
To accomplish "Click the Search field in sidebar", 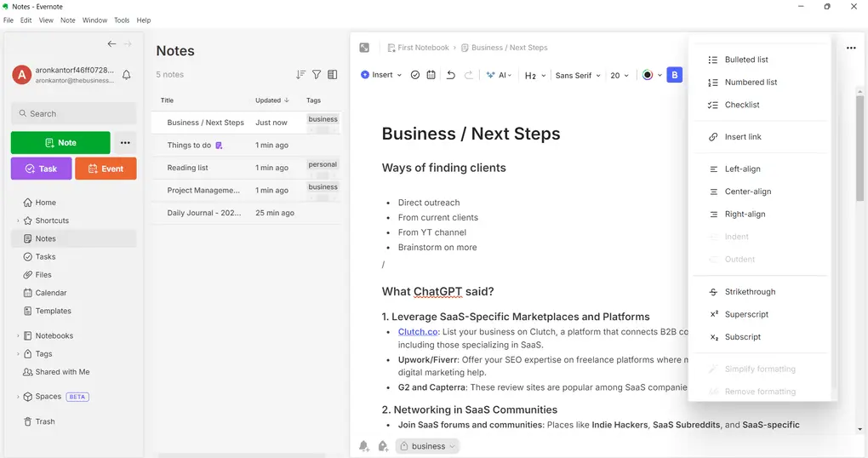I will (74, 113).
